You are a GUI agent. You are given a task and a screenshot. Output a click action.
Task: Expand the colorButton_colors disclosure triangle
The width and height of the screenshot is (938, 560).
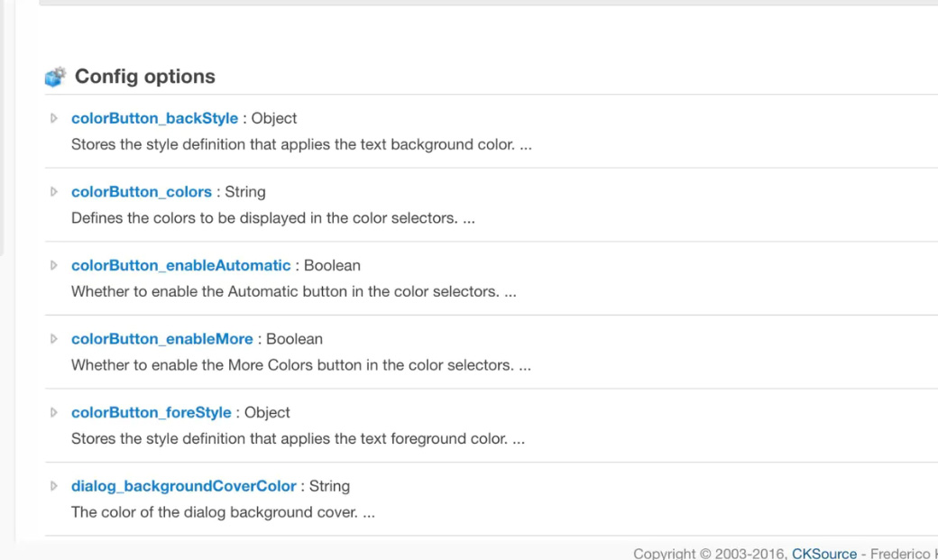click(54, 191)
